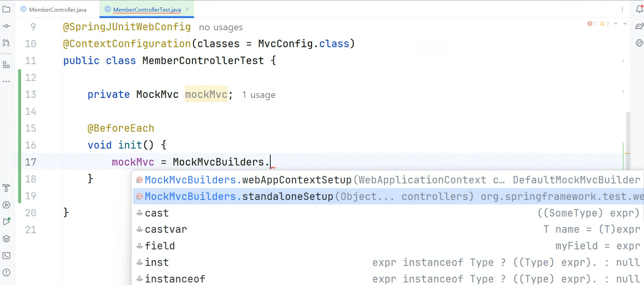Screen dimensions: 644x285
Task: Open the Services layers tool window
Action: click(x=6, y=239)
